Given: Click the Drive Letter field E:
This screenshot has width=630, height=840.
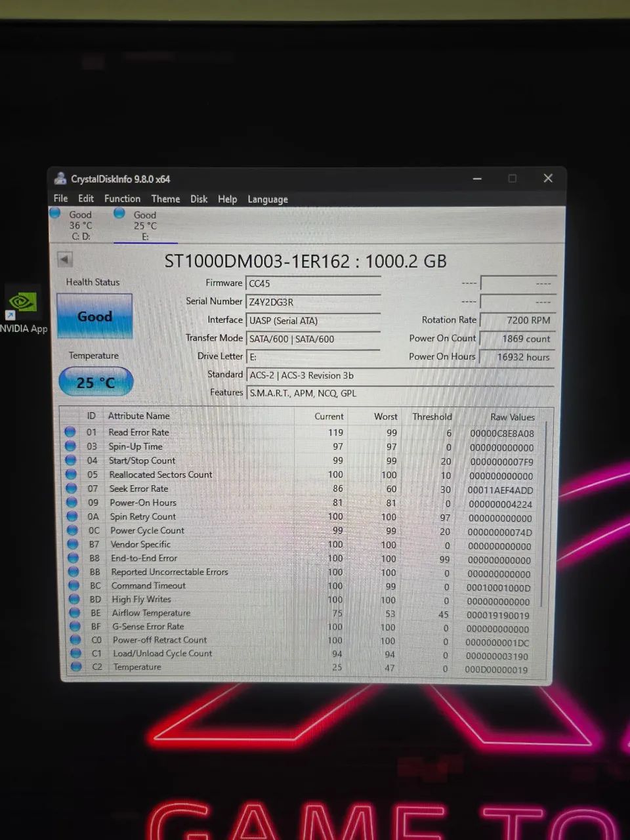Looking at the screenshot, I should pyautogui.click(x=313, y=357).
